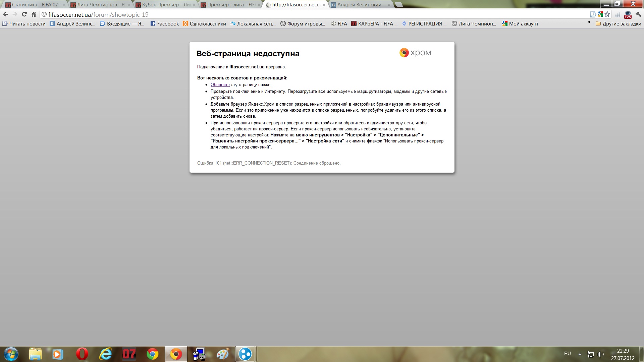This screenshot has height=362, width=644.
Task: Go back using the back arrow
Action: pos(5,14)
